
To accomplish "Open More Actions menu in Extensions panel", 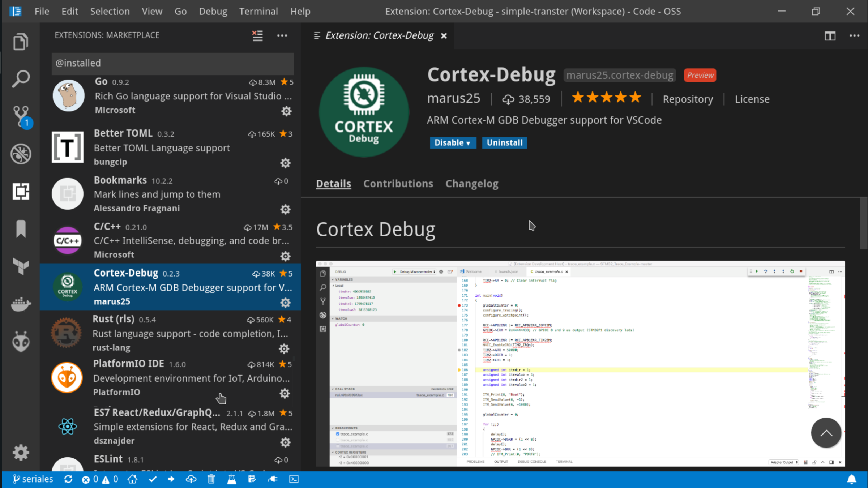I will (282, 35).
